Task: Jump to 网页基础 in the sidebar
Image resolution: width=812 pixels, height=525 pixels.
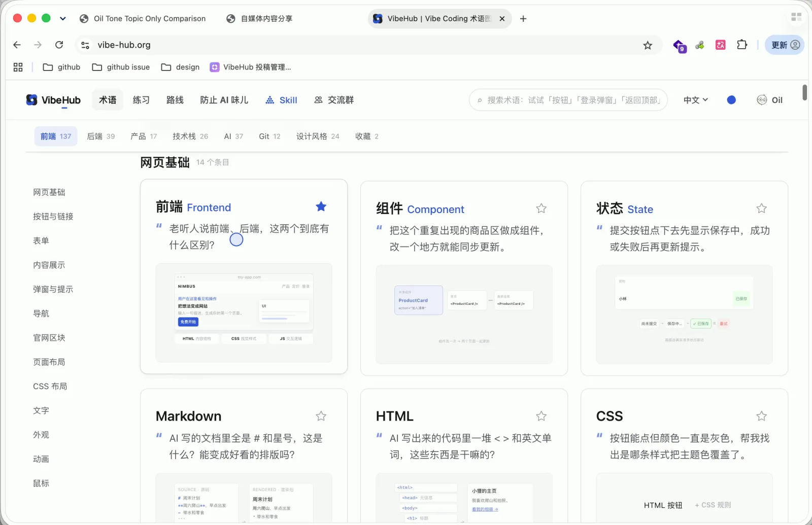Action: (49, 192)
